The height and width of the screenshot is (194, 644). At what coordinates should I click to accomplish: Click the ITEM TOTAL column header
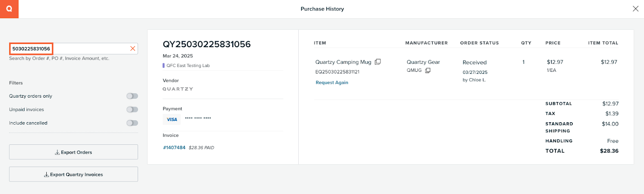[x=603, y=43]
